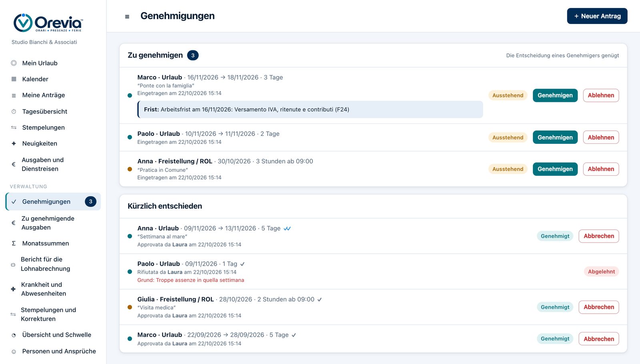
Task: Click the euro icon beside Zu genehmigende Ausgaben
Action: tap(14, 223)
